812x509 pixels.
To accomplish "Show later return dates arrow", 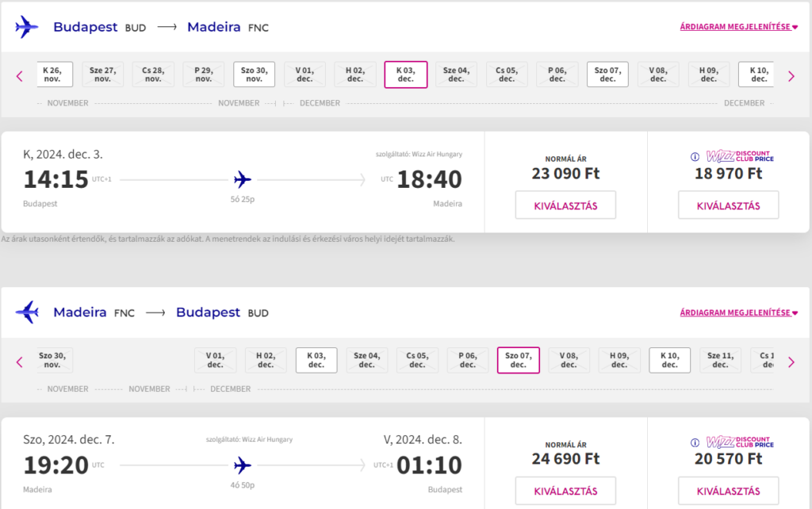I will pyautogui.click(x=791, y=362).
